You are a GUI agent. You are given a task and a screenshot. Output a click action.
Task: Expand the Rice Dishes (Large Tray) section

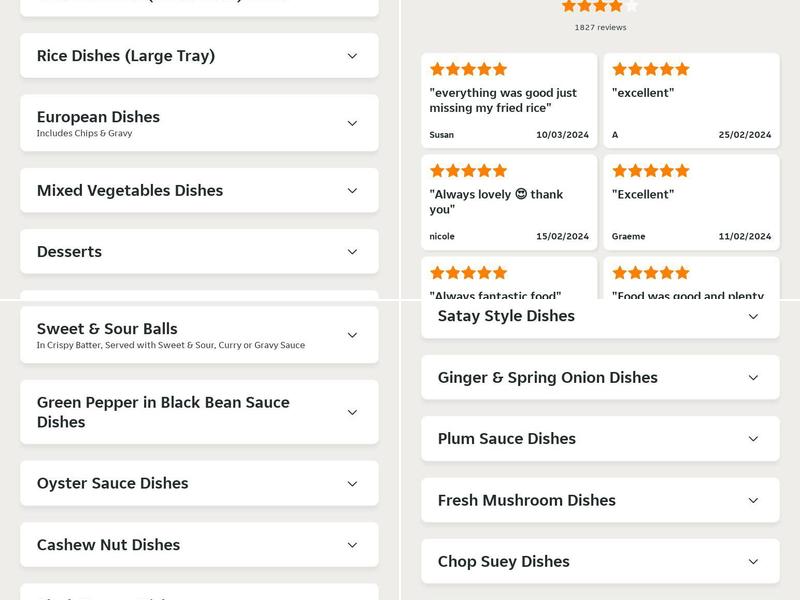pos(199,57)
